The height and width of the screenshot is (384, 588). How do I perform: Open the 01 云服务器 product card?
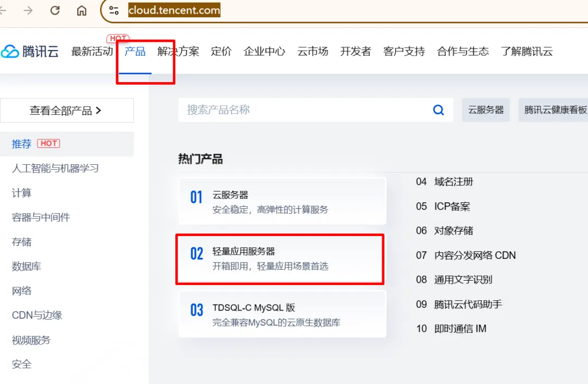pos(283,202)
